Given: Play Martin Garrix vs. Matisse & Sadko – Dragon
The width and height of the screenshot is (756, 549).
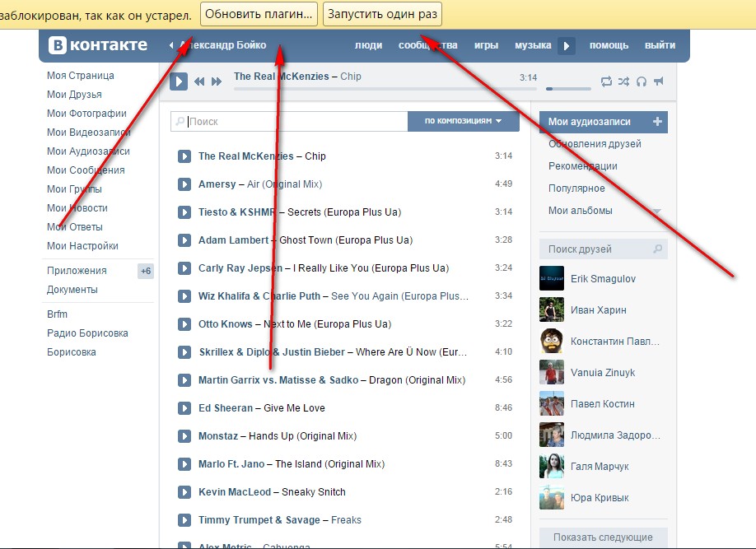Looking at the screenshot, I should click(x=184, y=379).
